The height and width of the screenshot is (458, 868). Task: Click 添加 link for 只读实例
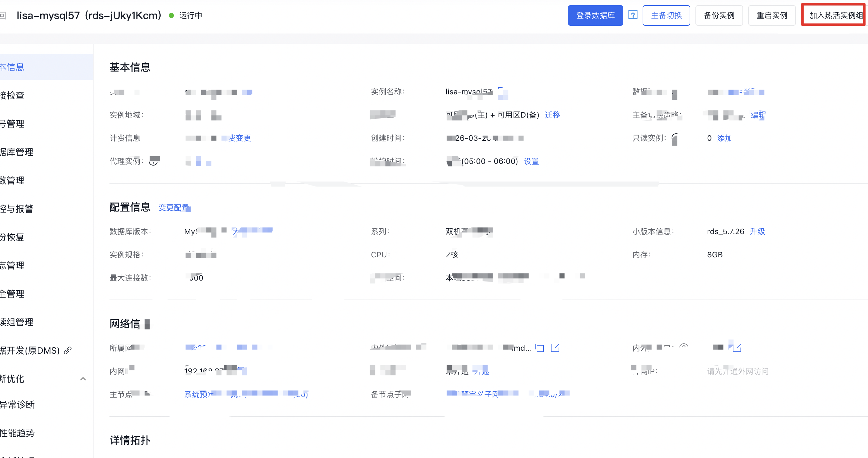tap(723, 138)
